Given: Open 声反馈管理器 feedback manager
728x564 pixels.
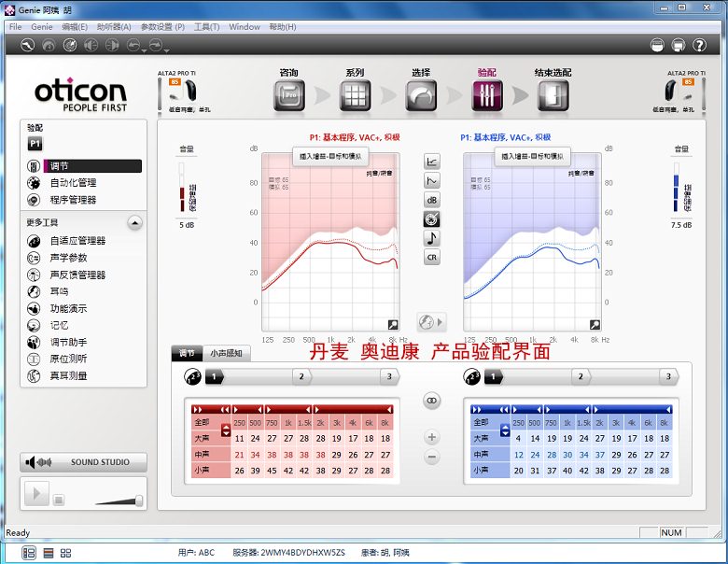Looking at the screenshot, I should tap(77, 275).
